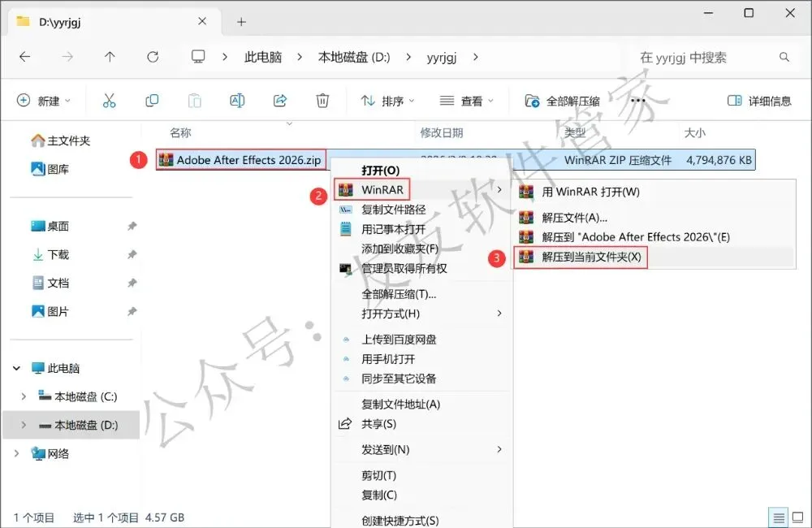812x528 pixels.
Task: Choose 管理员取得所有权 from context menu
Action: click(x=404, y=268)
